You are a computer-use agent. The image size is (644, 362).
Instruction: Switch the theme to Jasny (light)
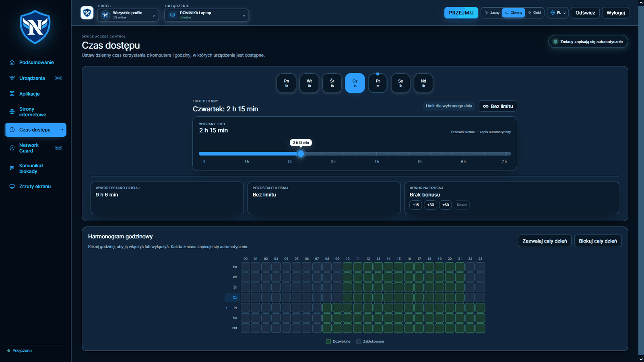click(x=492, y=13)
